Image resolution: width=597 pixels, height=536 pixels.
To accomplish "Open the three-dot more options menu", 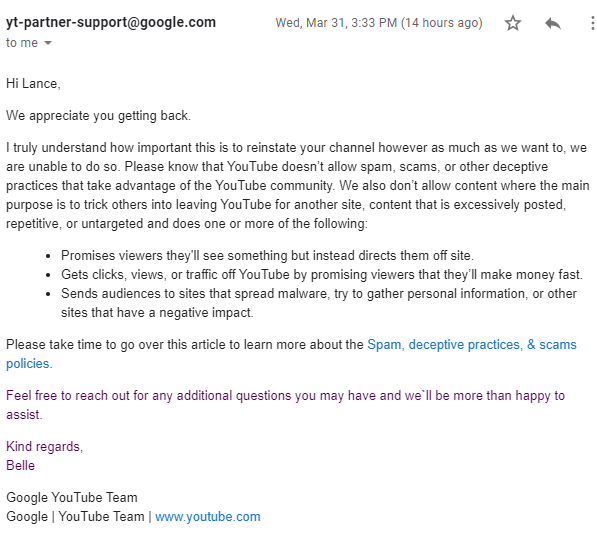I will coord(592,23).
